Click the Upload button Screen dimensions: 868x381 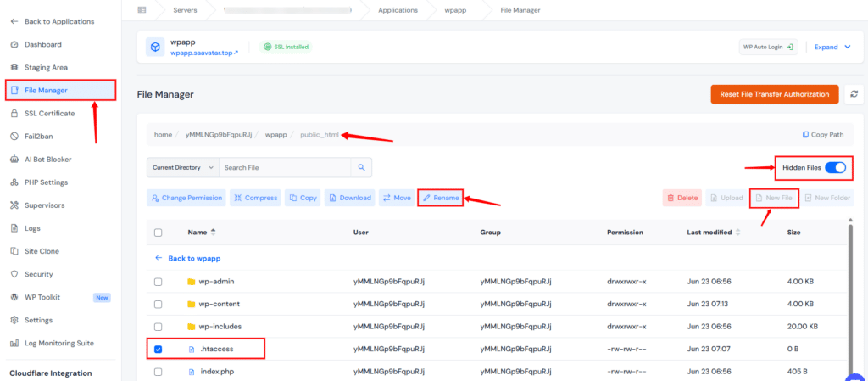tap(726, 198)
